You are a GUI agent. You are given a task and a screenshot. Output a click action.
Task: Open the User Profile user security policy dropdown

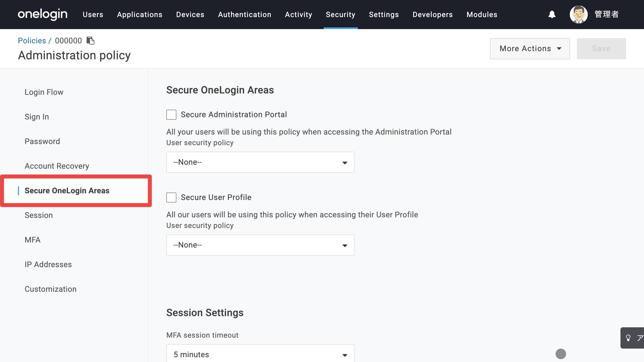[260, 245]
